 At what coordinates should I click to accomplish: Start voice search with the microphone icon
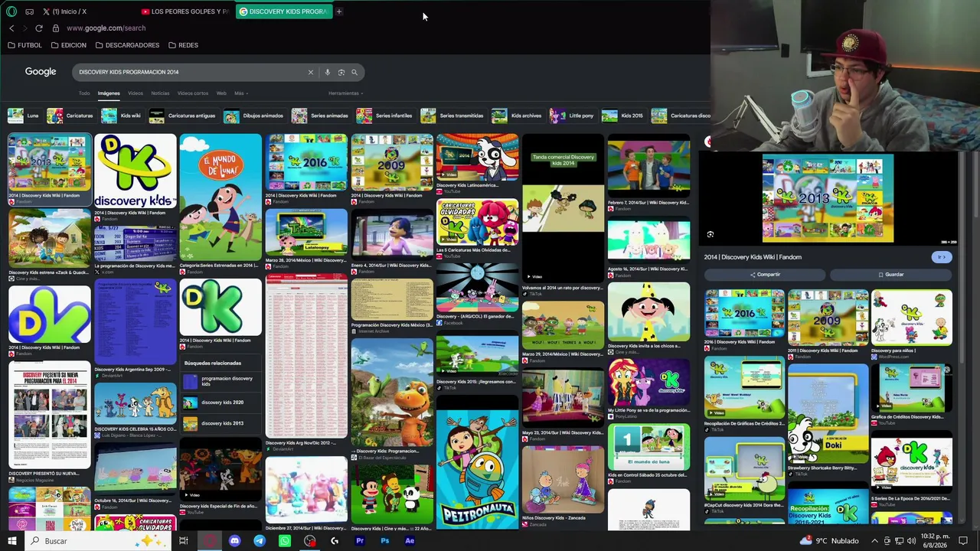(327, 72)
